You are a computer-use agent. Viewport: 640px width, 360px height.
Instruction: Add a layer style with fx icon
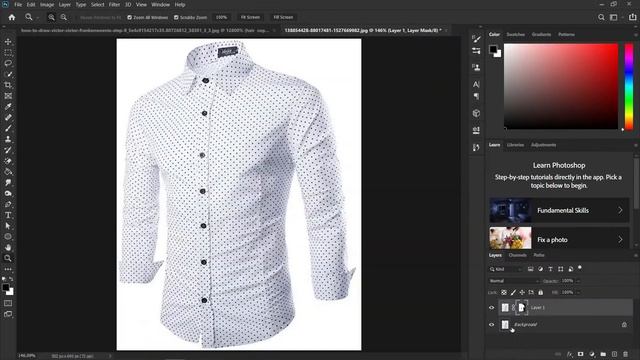[x=570, y=354]
